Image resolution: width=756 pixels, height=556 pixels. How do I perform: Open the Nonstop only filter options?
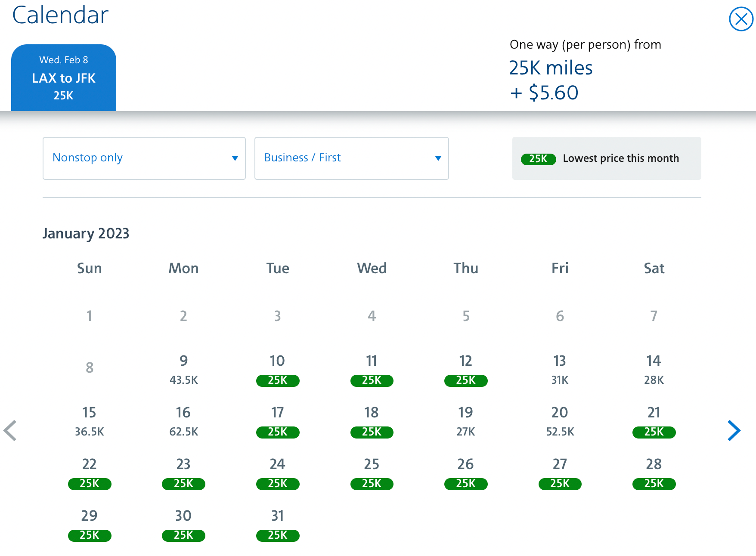[144, 158]
